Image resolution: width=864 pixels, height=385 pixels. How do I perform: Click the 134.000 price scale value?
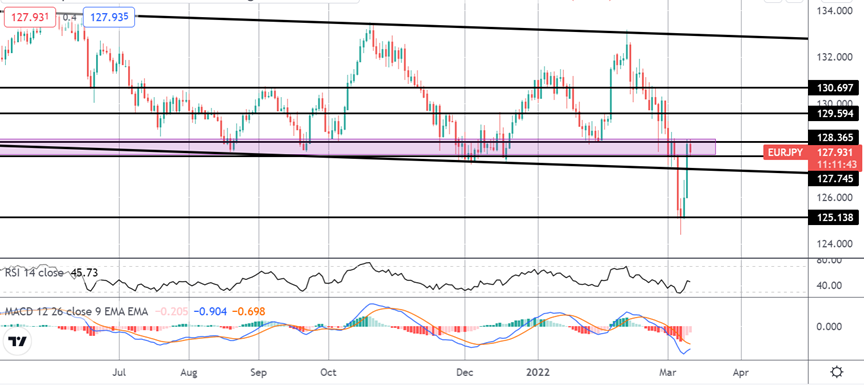[x=835, y=11]
